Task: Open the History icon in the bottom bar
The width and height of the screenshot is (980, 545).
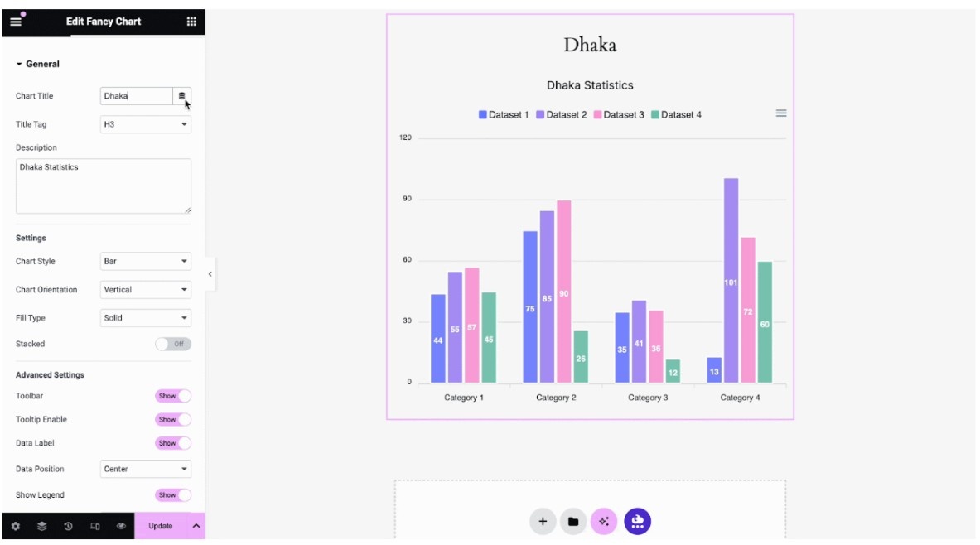Action: pyautogui.click(x=68, y=526)
